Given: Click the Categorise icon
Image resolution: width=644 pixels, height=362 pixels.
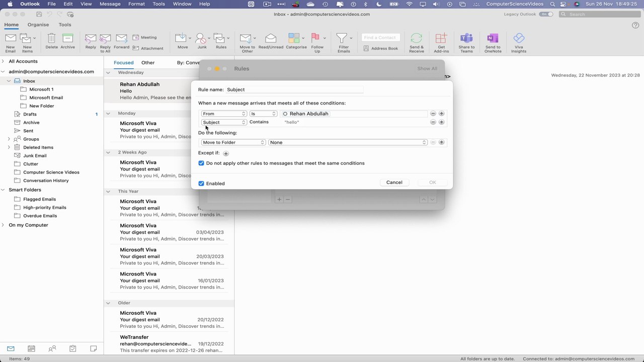Looking at the screenshot, I should pos(294,39).
